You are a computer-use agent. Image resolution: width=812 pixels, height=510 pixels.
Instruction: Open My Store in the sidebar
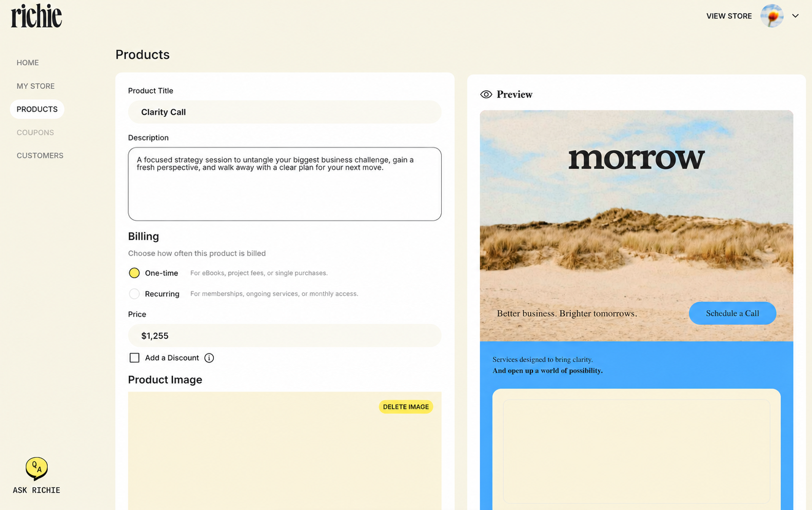[x=35, y=86]
